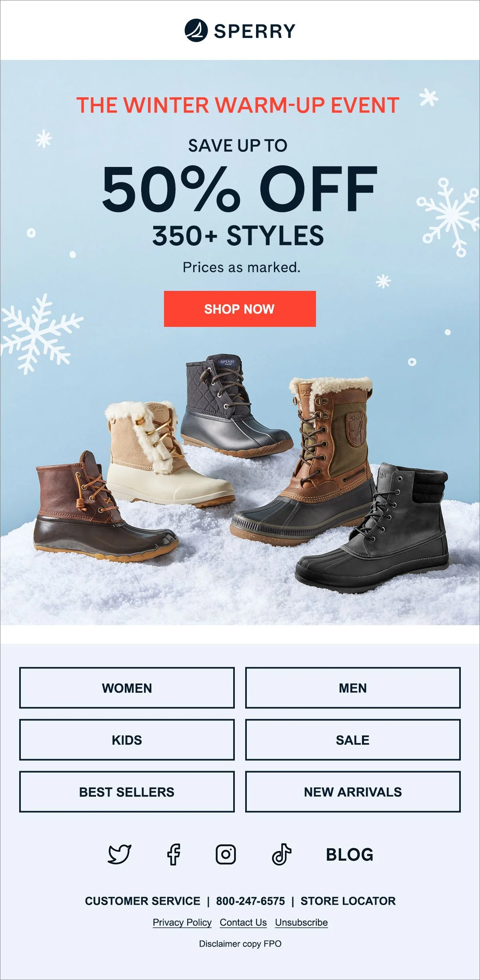480x980 pixels.
Task: Browse New Arrivals
Action: point(353,792)
